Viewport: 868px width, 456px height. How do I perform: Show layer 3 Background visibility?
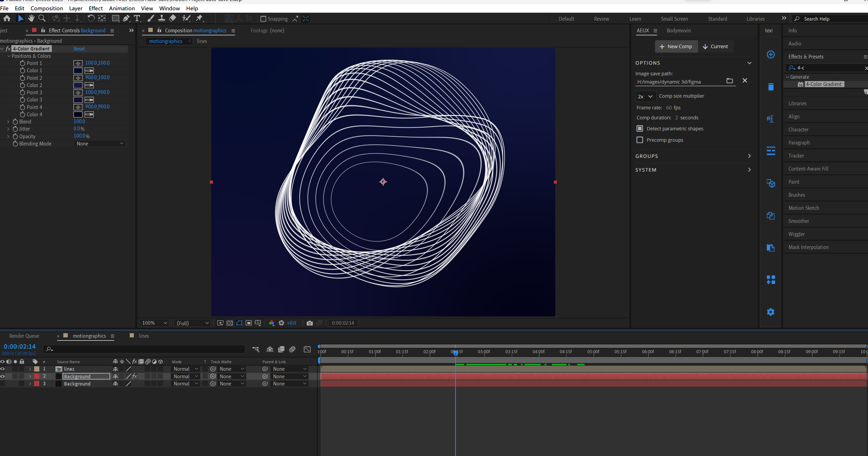(3, 384)
